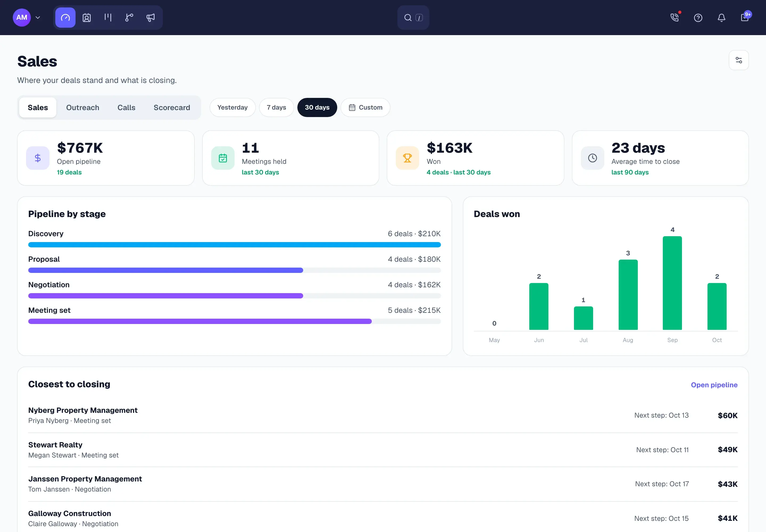This screenshot has height=532, width=766.
Task: Switch to the Calls tab
Action: tap(126, 108)
